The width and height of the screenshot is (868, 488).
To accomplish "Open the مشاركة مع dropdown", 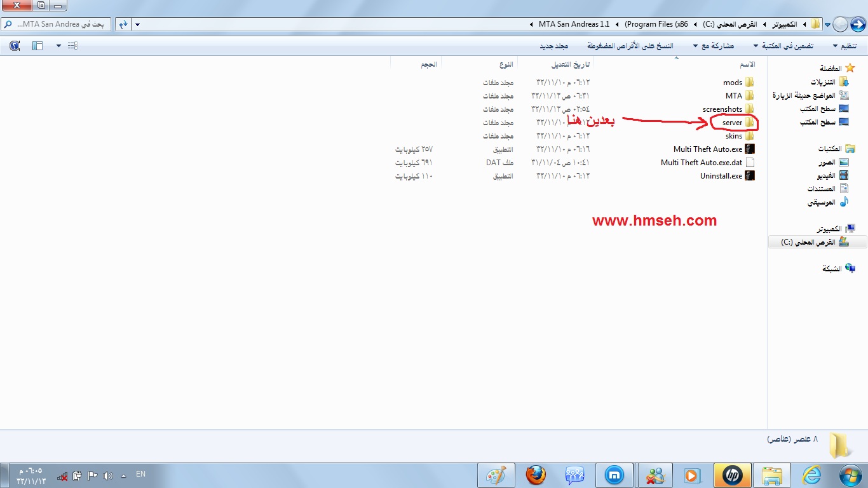I will (714, 46).
